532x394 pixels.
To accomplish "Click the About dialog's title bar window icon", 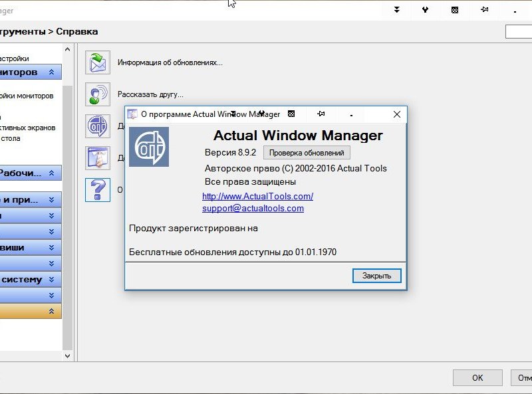I will (x=132, y=114).
